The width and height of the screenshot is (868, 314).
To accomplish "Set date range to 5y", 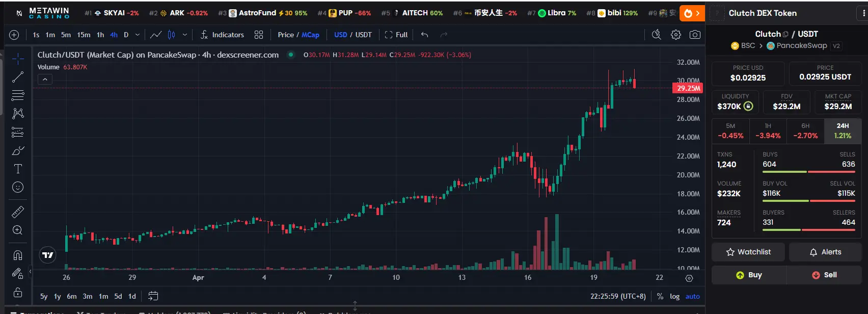I will click(44, 296).
